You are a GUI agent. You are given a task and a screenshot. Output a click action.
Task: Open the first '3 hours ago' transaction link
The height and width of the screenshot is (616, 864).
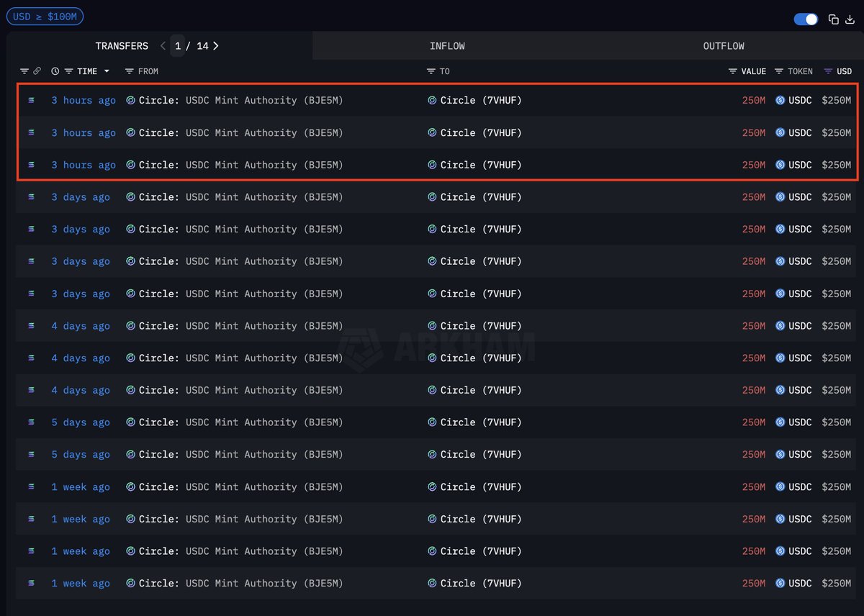[x=84, y=100]
